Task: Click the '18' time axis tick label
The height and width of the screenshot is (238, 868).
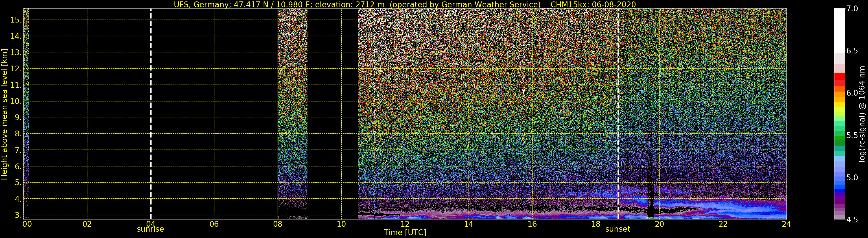Action: pyautogui.click(x=596, y=224)
